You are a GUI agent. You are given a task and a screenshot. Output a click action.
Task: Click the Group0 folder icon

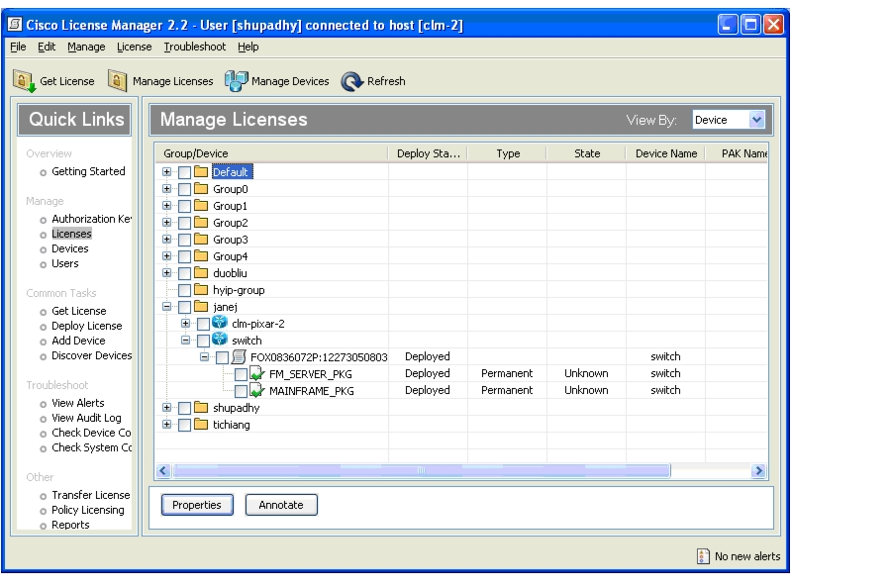[x=201, y=189]
